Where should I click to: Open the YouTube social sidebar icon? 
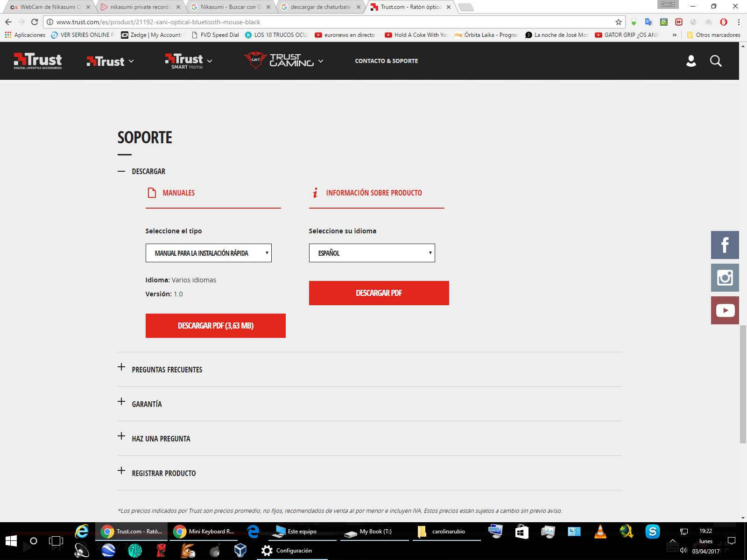tap(725, 310)
